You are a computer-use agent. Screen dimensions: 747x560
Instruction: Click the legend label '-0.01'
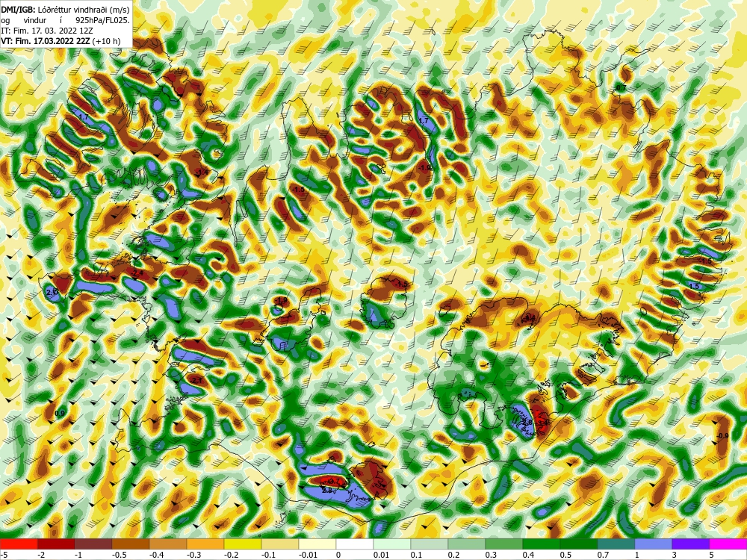306,555
